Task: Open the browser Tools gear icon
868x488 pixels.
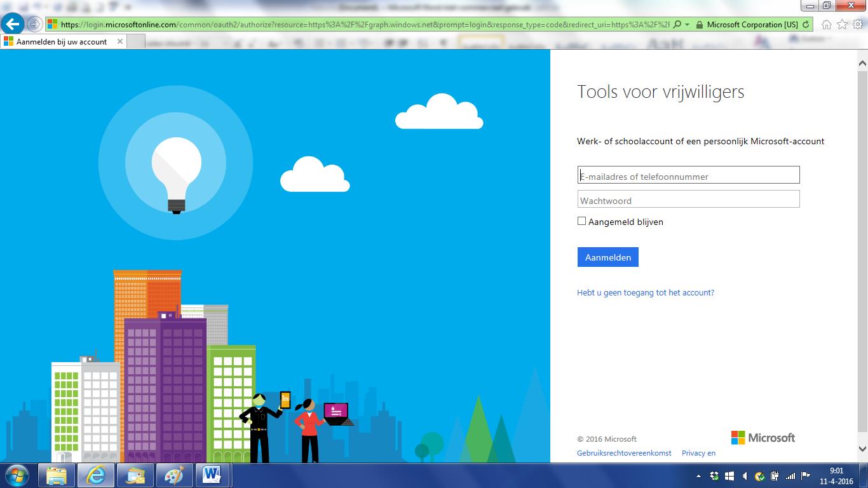Action: (857, 25)
